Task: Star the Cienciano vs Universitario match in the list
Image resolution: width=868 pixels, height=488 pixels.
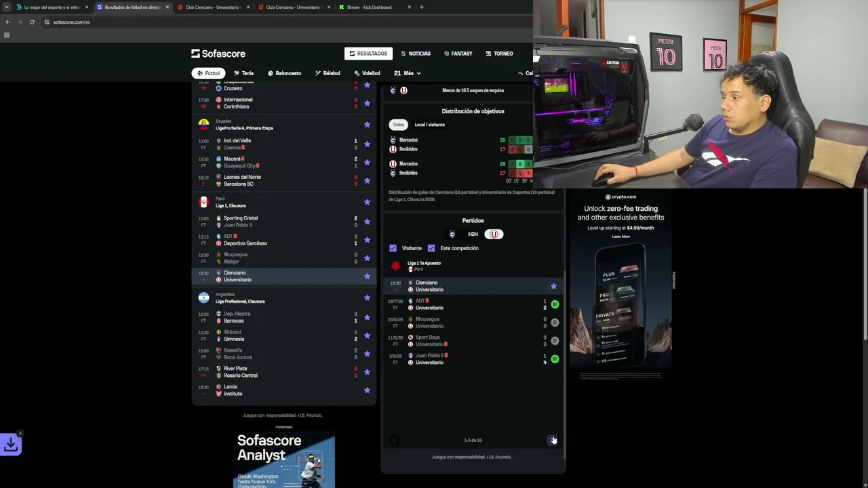Action: pyautogui.click(x=367, y=276)
